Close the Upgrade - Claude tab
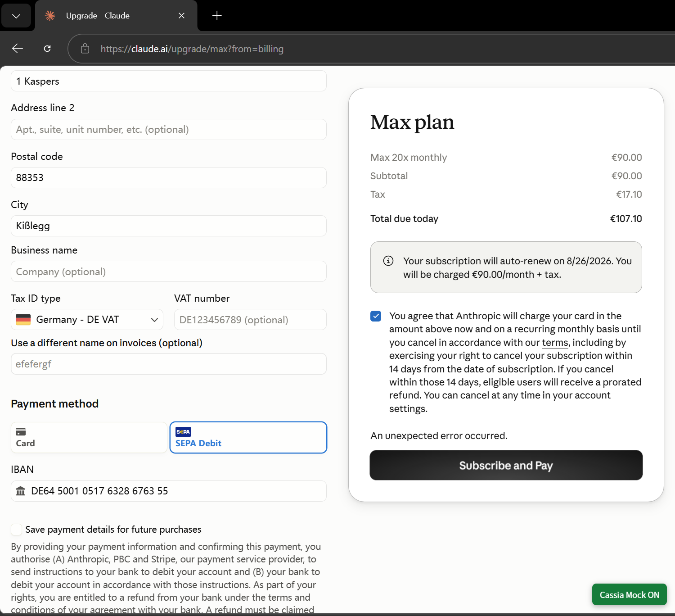 click(x=182, y=16)
